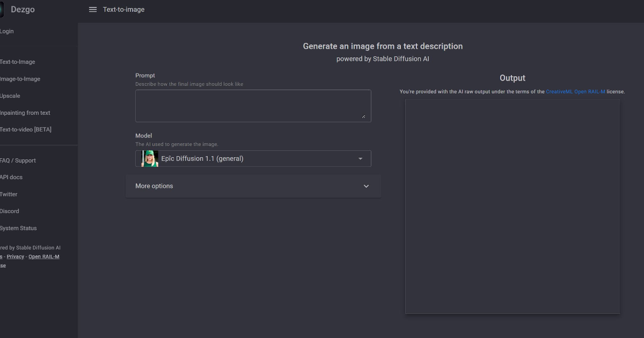Viewport: 644px width, 338px height.
Task: Open FAQ / Support
Action: coord(18,160)
